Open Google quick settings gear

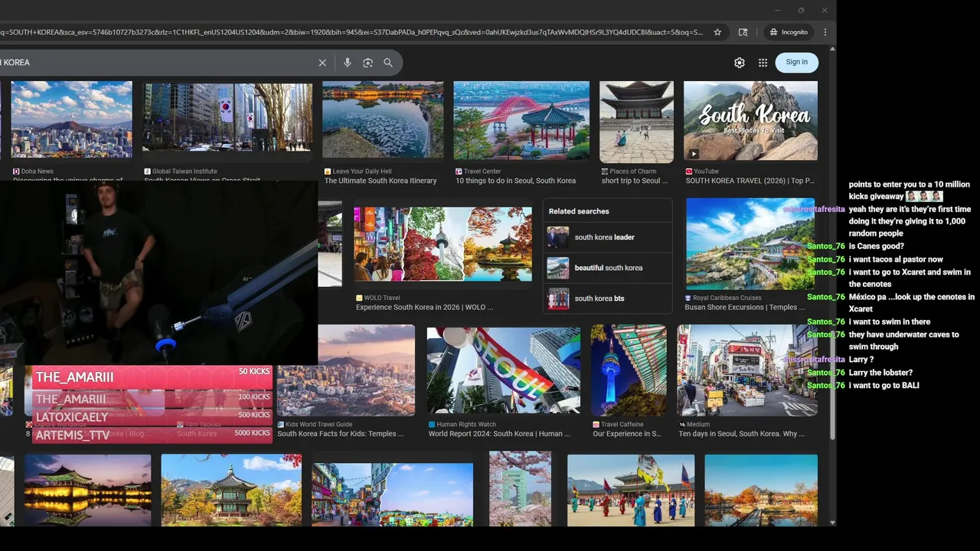740,63
